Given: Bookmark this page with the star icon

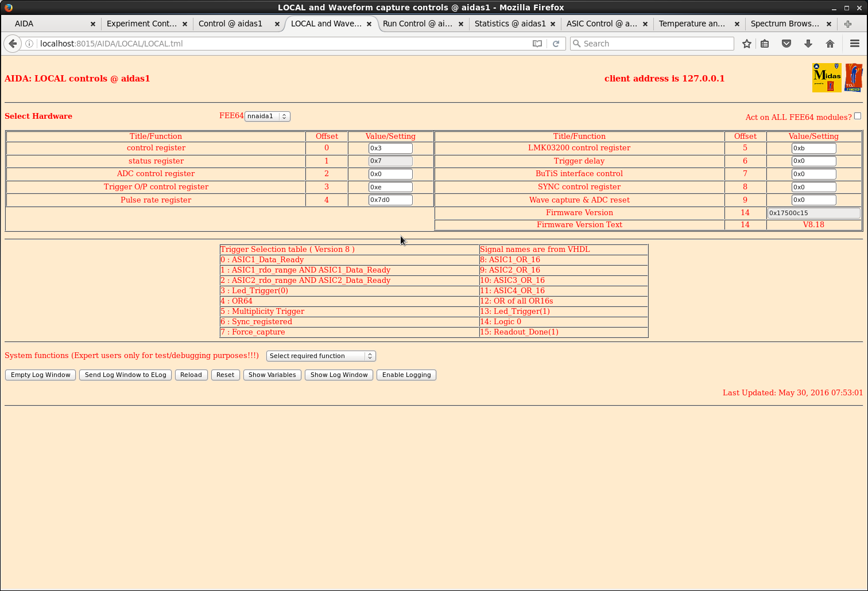Looking at the screenshot, I should click(x=746, y=44).
